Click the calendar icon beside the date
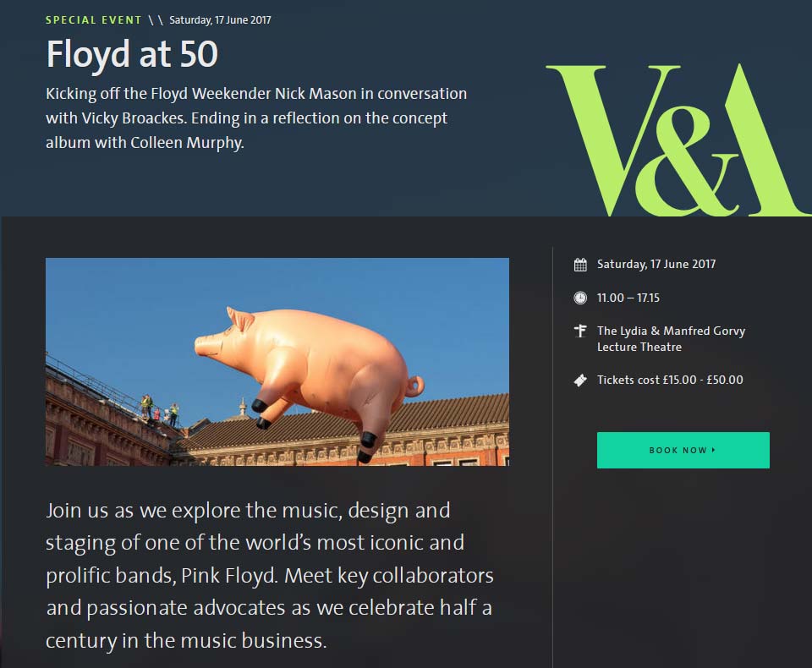Screen dimensions: 812x668 [580, 265]
